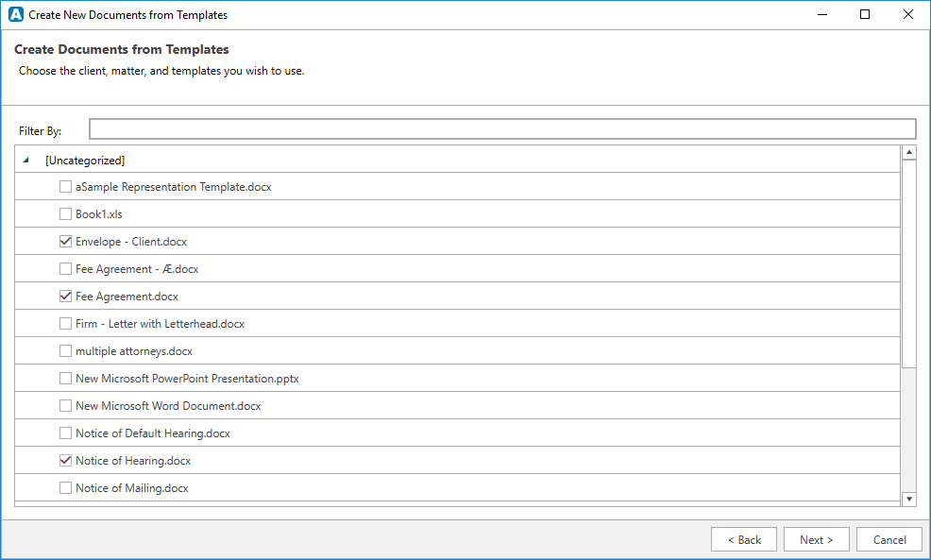Deselect the Fee Agreement.docx checkbox
Screen dimensions: 931x560
[x=65, y=297]
